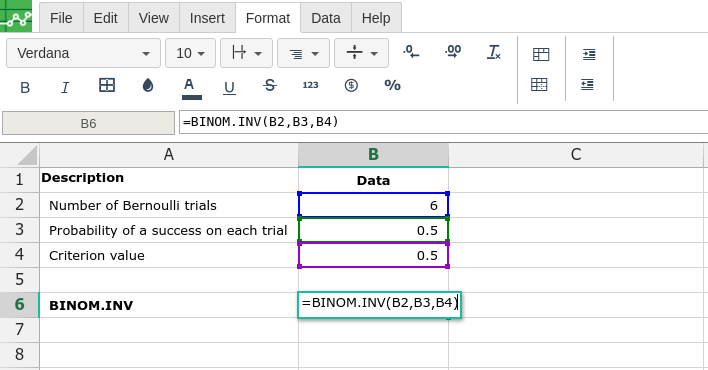
Task: Click the fill color droplet icon
Action: [148, 85]
